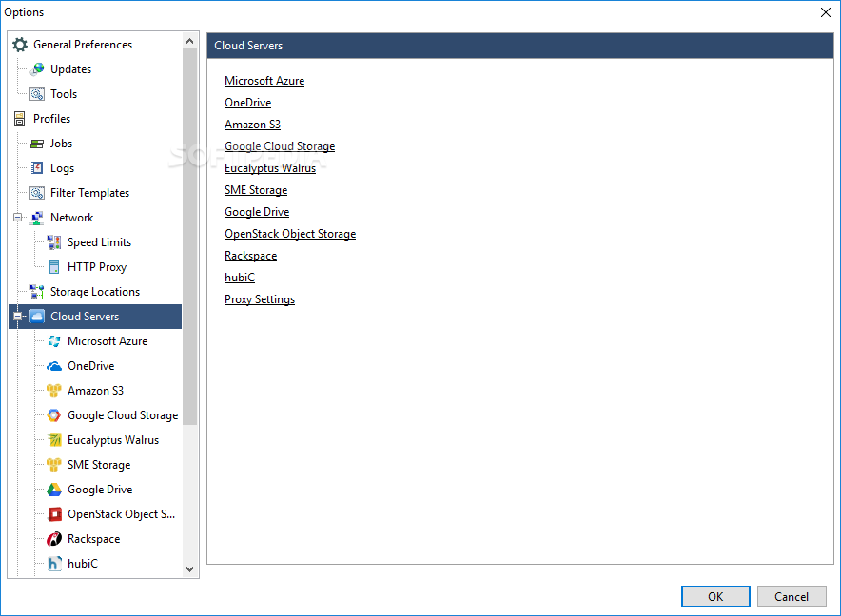The width and height of the screenshot is (841, 616).
Task: Close the Options dialog
Action: coord(826,12)
